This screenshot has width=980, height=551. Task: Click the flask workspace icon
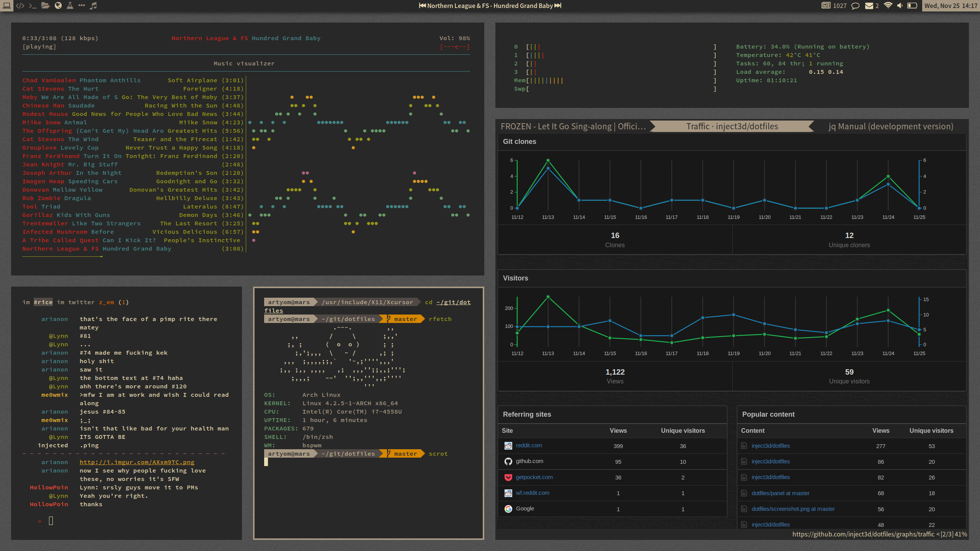[x=70, y=6]
